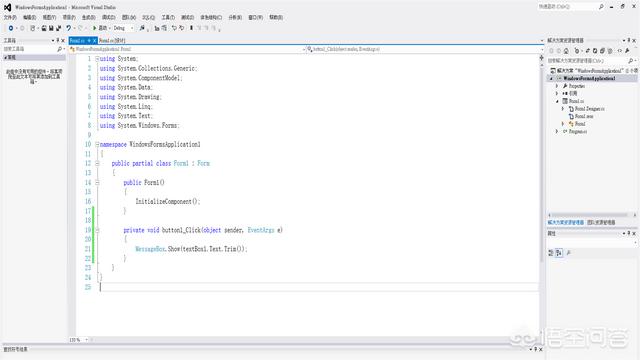640x360 pixels.
Task: Click the Quick Launch search box
Action: pos(571,7)
